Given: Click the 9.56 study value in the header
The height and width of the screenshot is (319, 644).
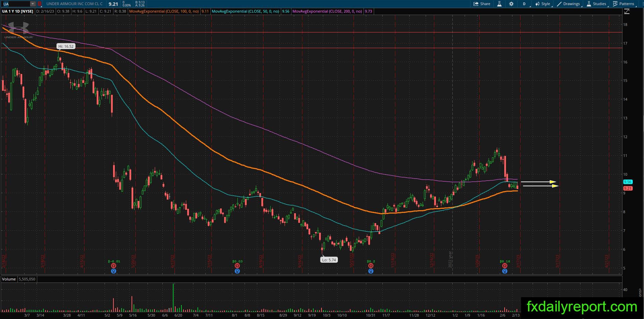Looking at the screenshot, I should pos(286,11).
